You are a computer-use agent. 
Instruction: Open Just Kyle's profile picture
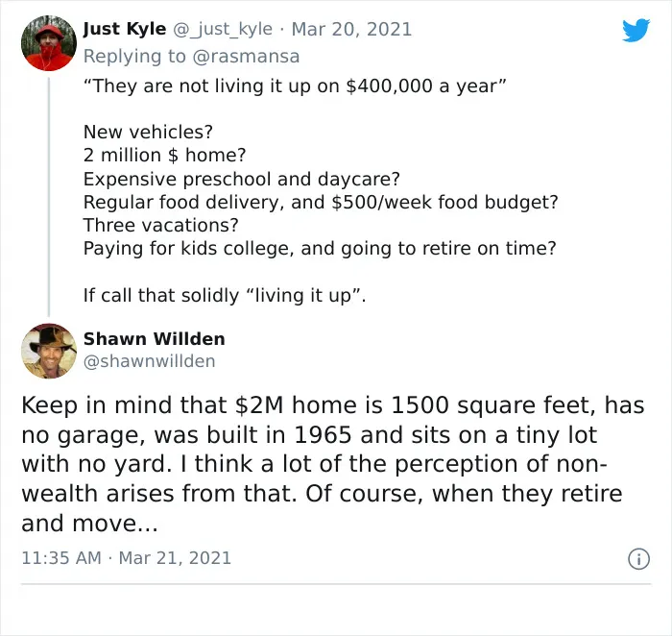pos(49,43)
